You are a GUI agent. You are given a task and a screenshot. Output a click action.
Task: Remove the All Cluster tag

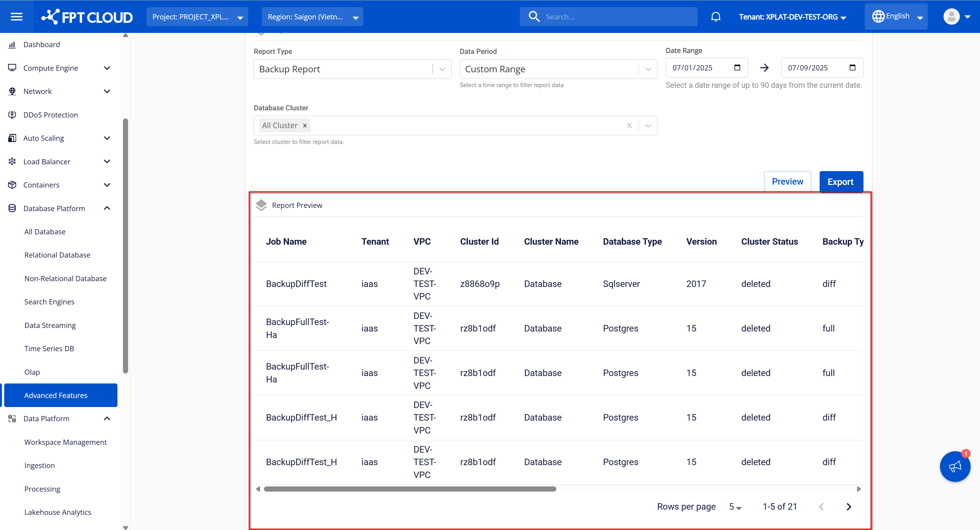[x=305, y=126]
